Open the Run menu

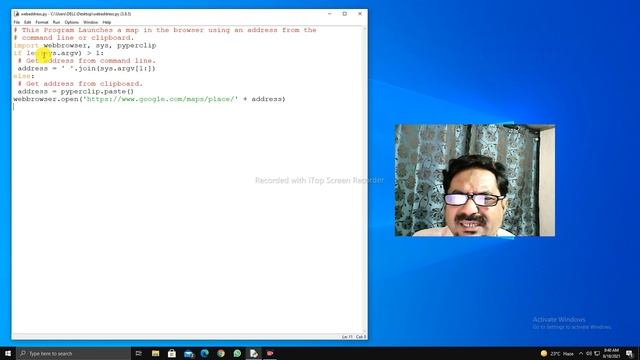click(56, 22)
